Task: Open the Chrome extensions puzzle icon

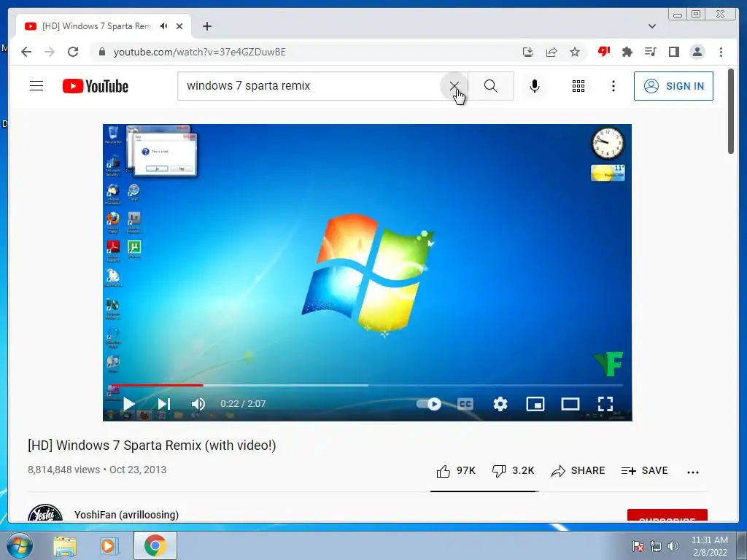Action: pyautogui.click(x=627, y=52)
